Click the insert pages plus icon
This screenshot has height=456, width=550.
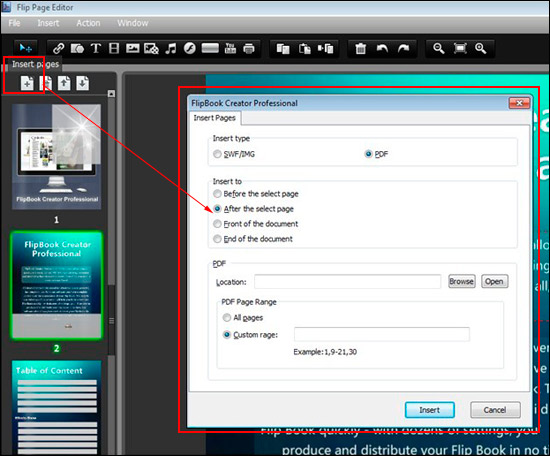27,83
